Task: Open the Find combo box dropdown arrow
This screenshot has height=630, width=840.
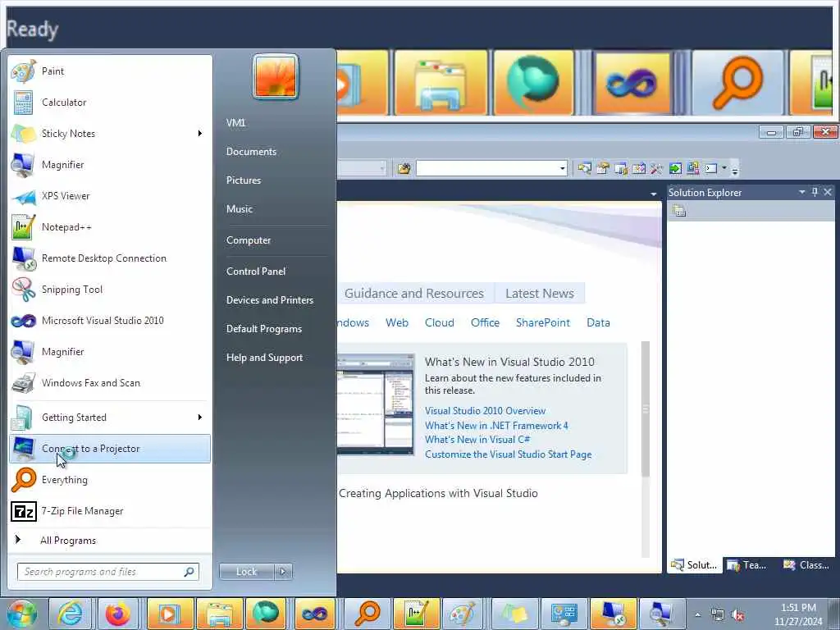Action: (x=563, y=169)
